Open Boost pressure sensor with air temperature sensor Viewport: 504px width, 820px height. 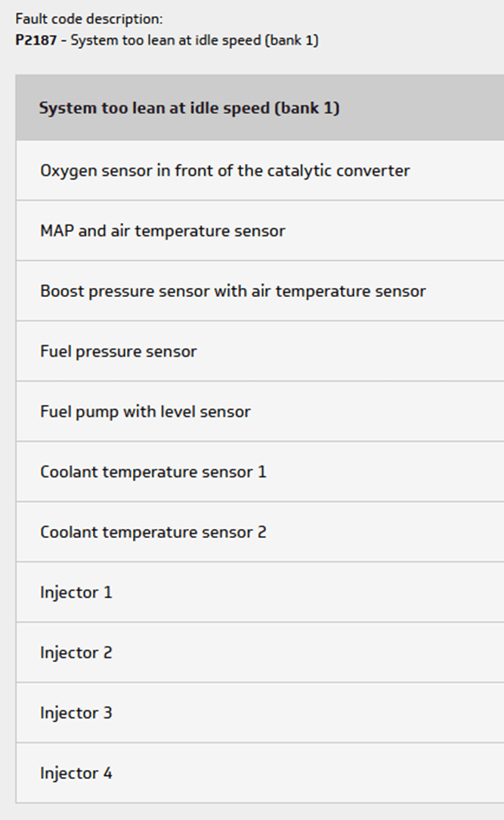(x=260, y=291)
